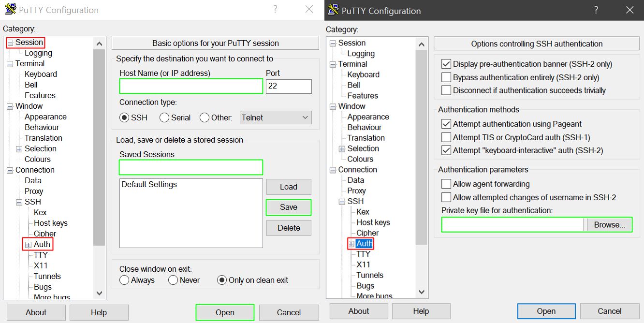This screenshot has width=644, height=323.
Task: Select Data in right window tree
Action: (356, 180)
